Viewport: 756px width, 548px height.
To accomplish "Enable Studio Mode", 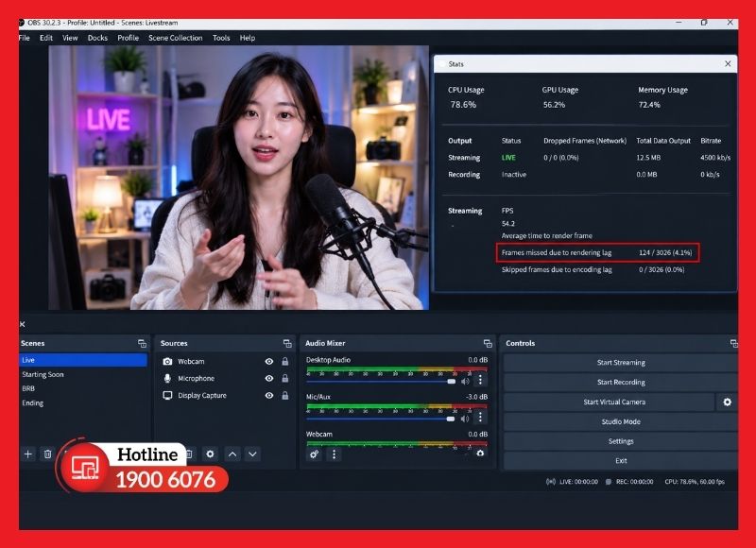I will tap(621, 421).
